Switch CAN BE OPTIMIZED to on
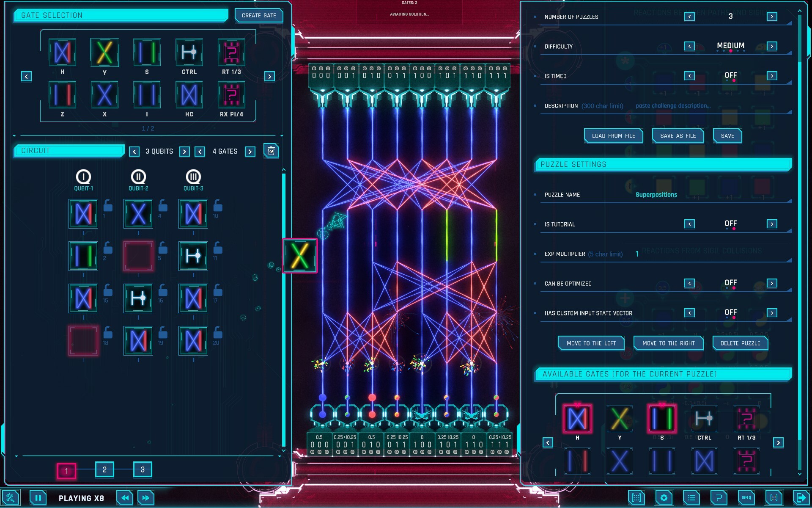 [x=772, y=283]
